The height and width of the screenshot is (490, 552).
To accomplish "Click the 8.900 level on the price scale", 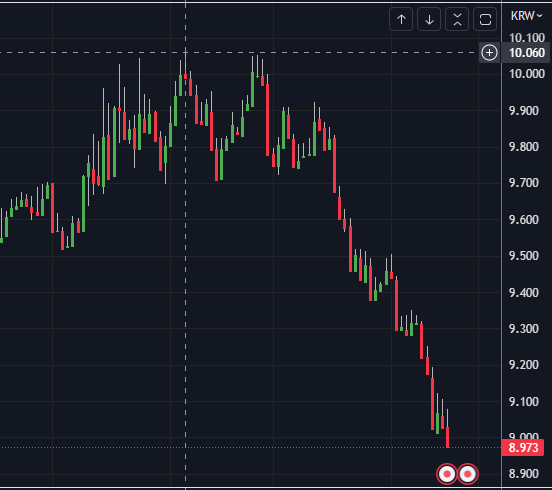I will coord(524,474).
